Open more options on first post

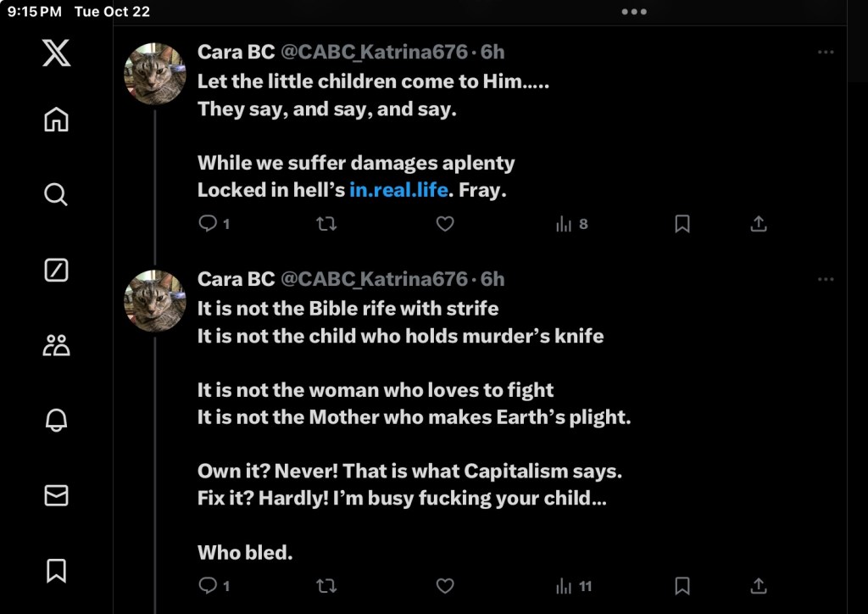(x=826, y=53)
